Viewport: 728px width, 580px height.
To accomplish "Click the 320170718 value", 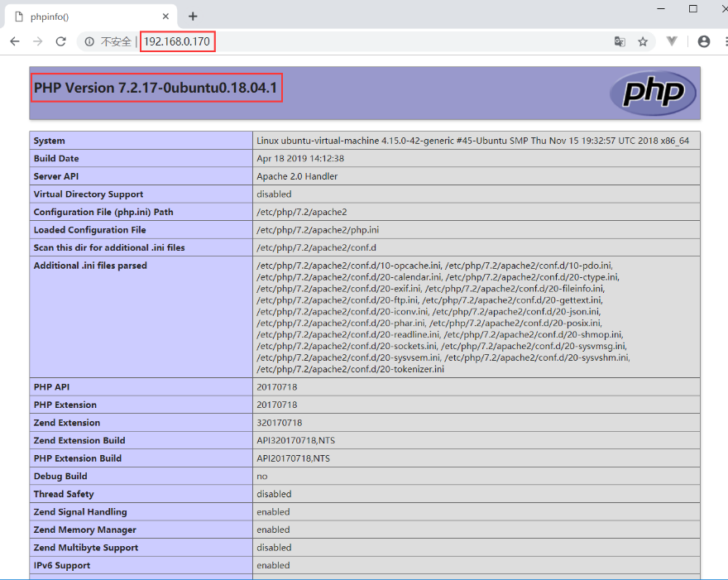I will pos(279,423).
